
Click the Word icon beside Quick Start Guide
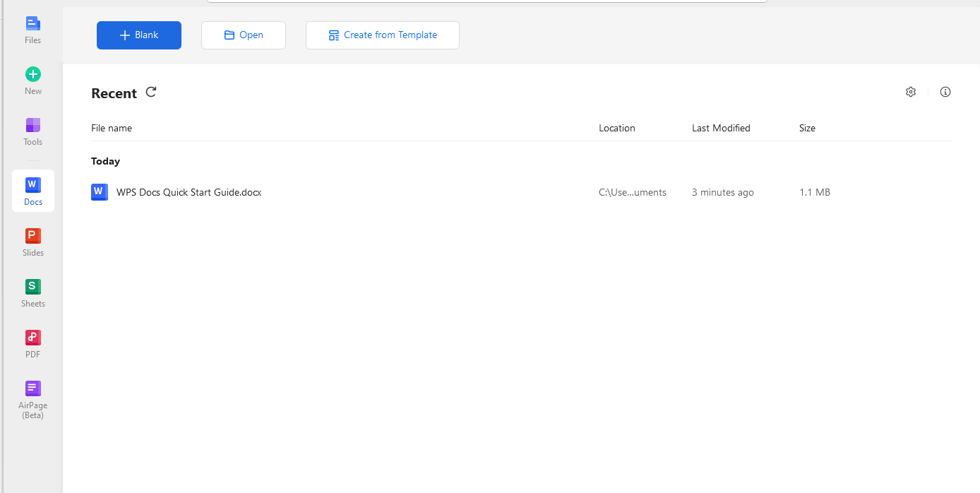(x=100, y=192)
